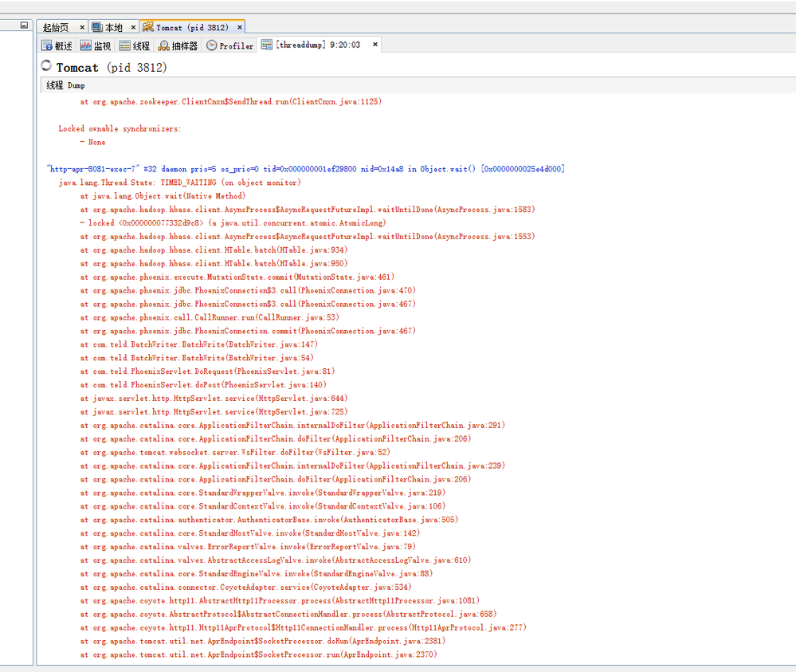Click the StandardWrapperValve.invoke stack line

coord(263,493)
